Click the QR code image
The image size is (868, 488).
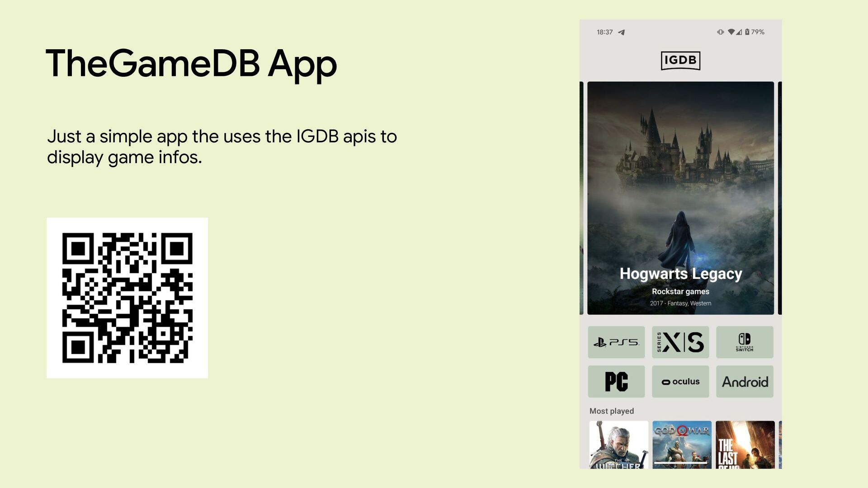point(127,298)
